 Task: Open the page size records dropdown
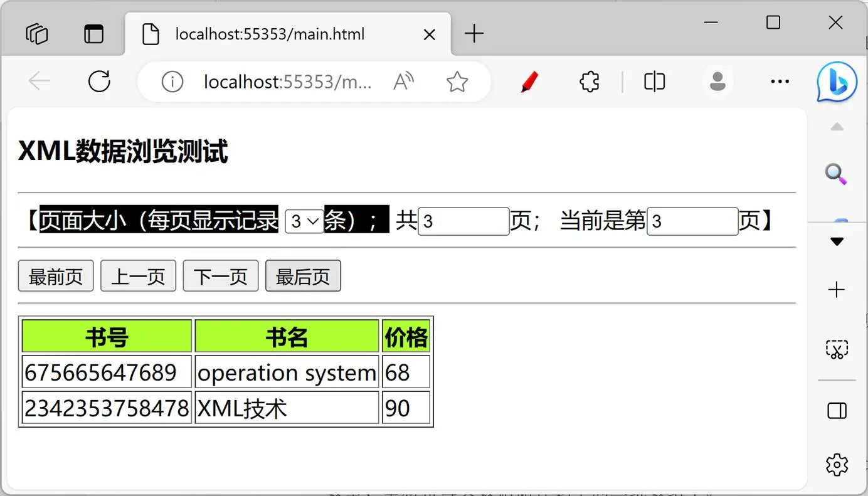coord(304,221)
